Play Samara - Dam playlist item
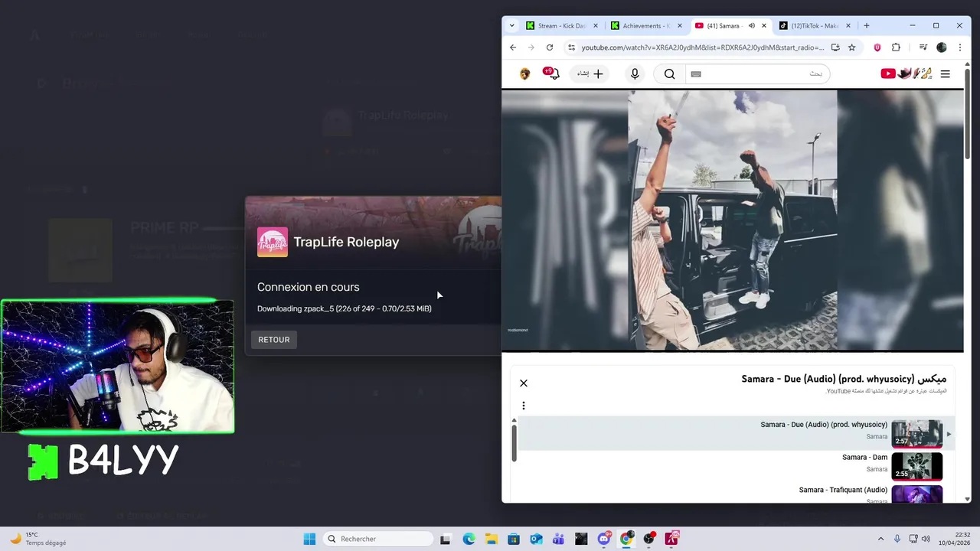 [x=737, y=465]
